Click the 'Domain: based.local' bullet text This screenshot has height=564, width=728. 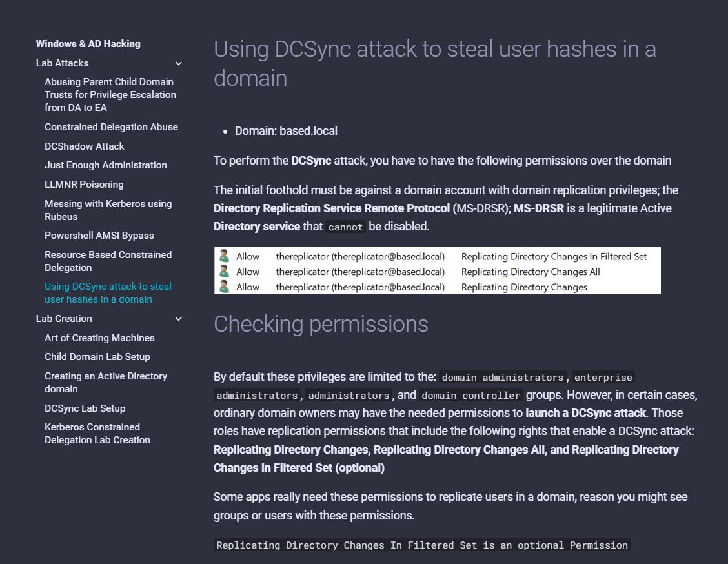[286, 131]
